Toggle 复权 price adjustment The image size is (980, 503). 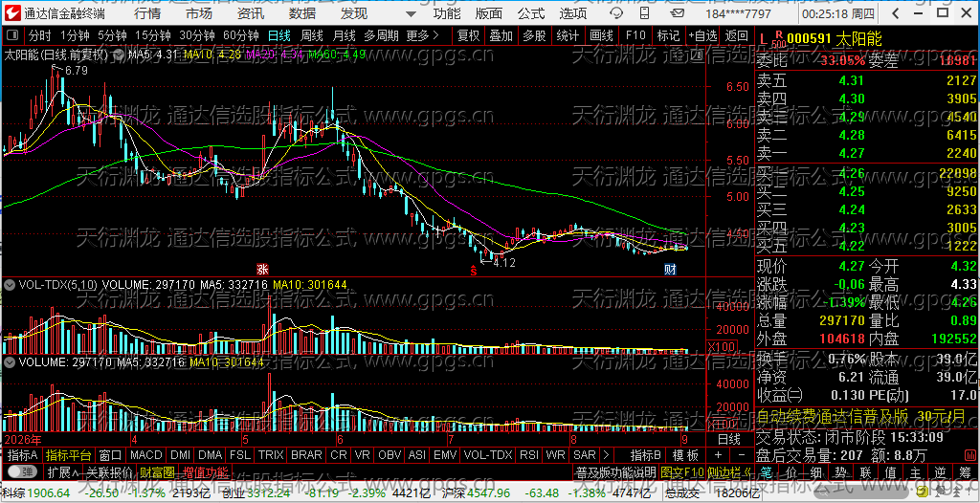pos(468,35)
